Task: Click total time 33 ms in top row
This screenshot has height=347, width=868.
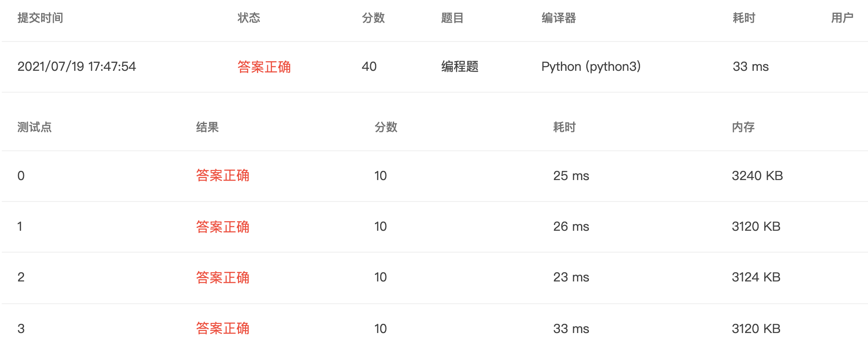Action: (x=751, y=66)
